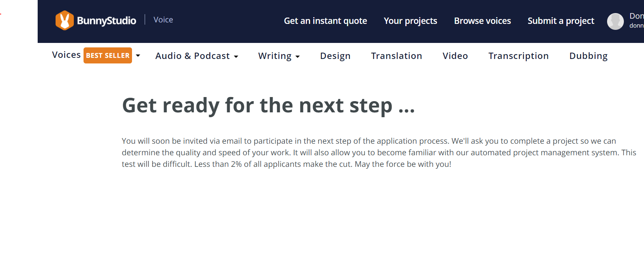Click the BunnyStudio rabbit logo icon

pos(65,21)
